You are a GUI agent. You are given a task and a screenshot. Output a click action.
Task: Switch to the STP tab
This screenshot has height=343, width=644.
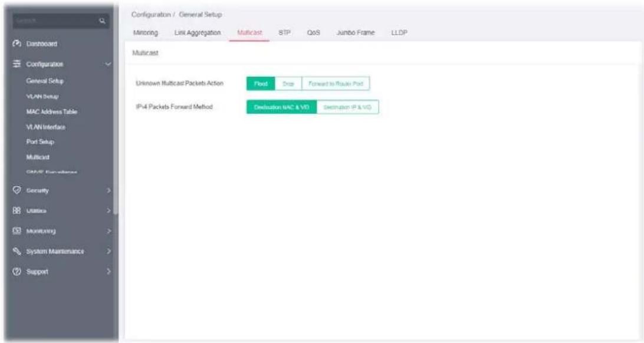[x=285, y=33]
